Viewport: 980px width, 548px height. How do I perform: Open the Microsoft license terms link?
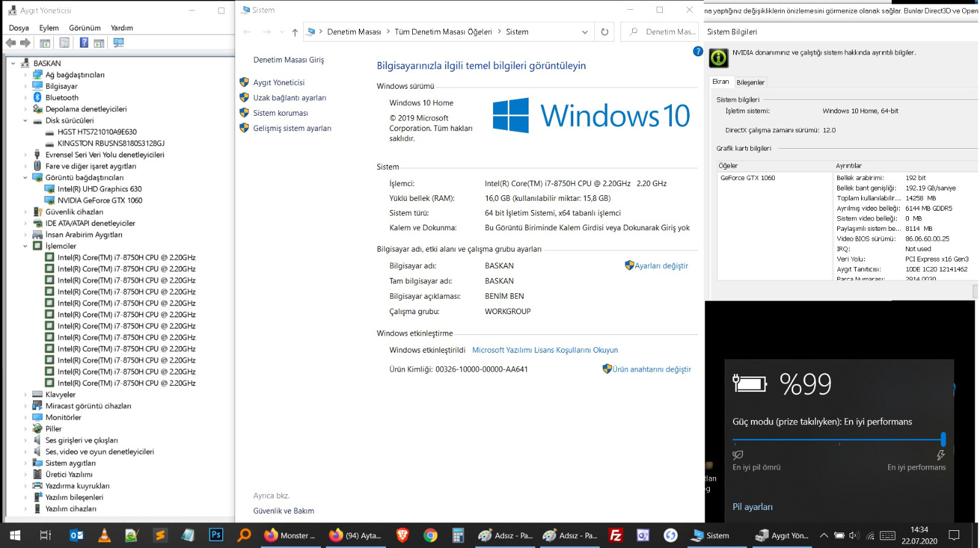coord(545,350)
